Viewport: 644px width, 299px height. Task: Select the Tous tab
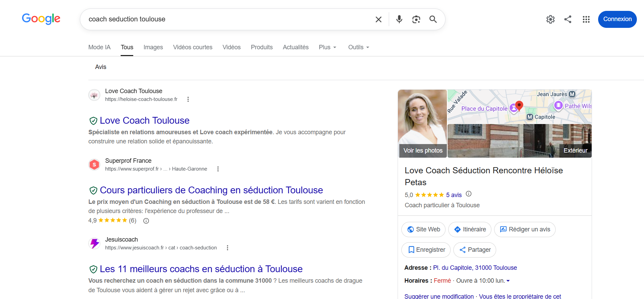click(127, 47)
